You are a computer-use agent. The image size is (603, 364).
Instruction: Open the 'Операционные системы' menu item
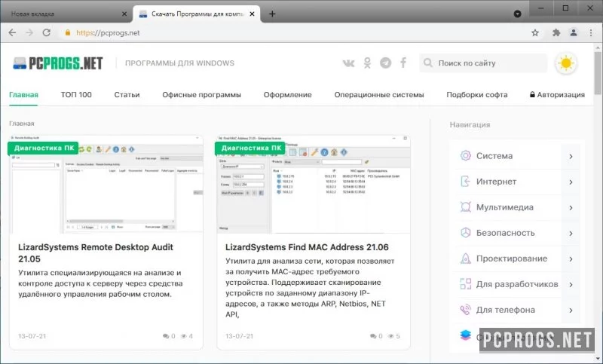click(379, 94)
